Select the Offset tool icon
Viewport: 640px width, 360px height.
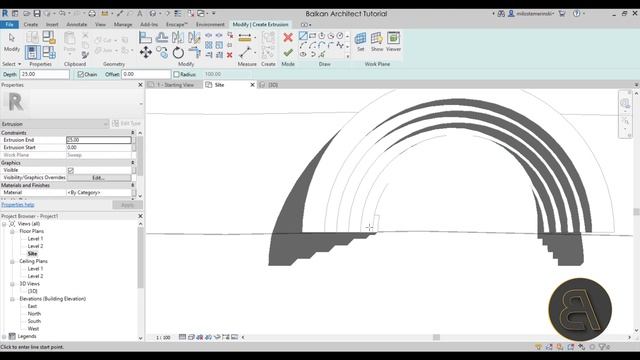pyautogui.click(x=162, y=38)
